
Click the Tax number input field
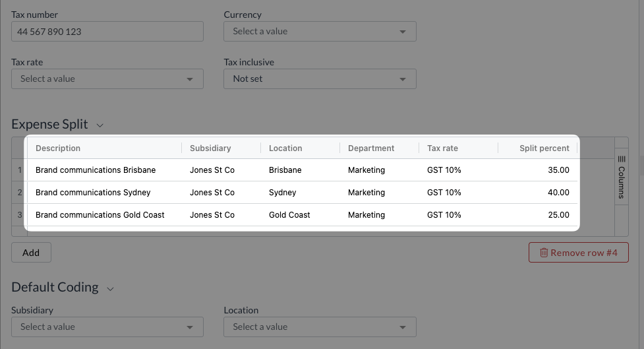[x=107, y=31]
